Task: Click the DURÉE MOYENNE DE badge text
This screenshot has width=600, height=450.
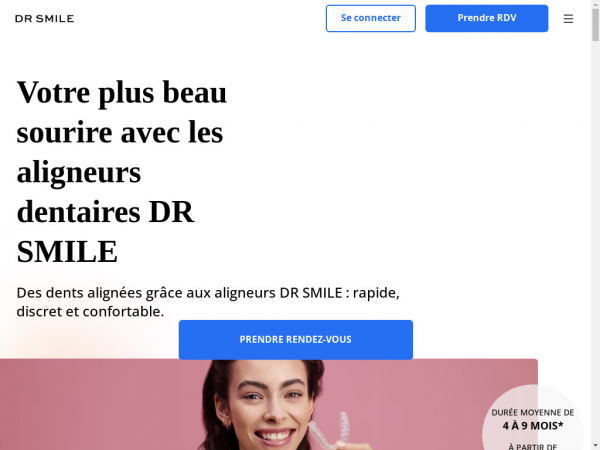Action: pyautogui.click(x=533, y=412)
